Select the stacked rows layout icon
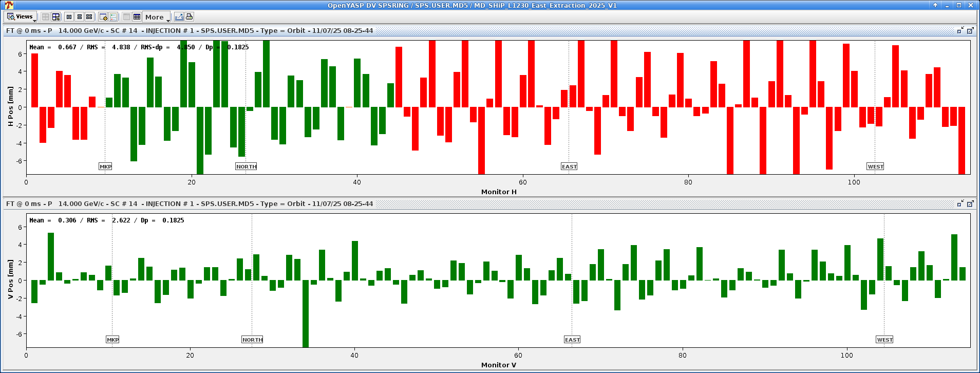Viewport: 980px width, 373px height. (x=79, y=17)
